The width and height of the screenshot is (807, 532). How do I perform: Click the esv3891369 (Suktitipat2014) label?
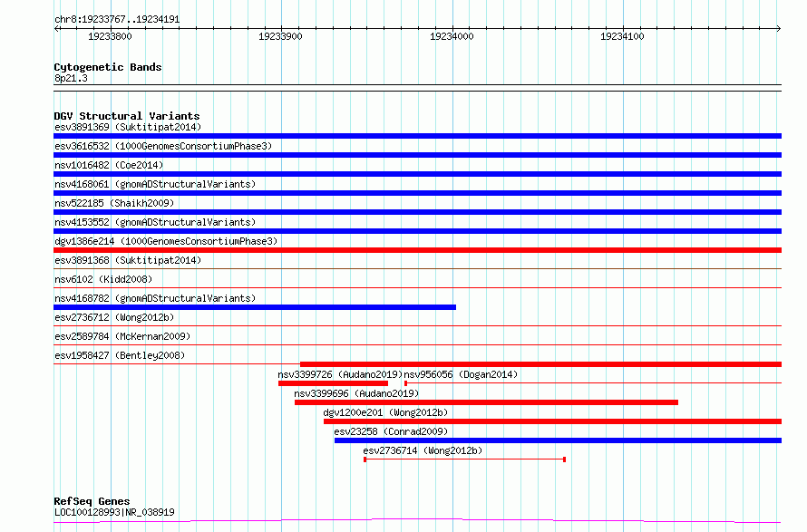(128, 127)
